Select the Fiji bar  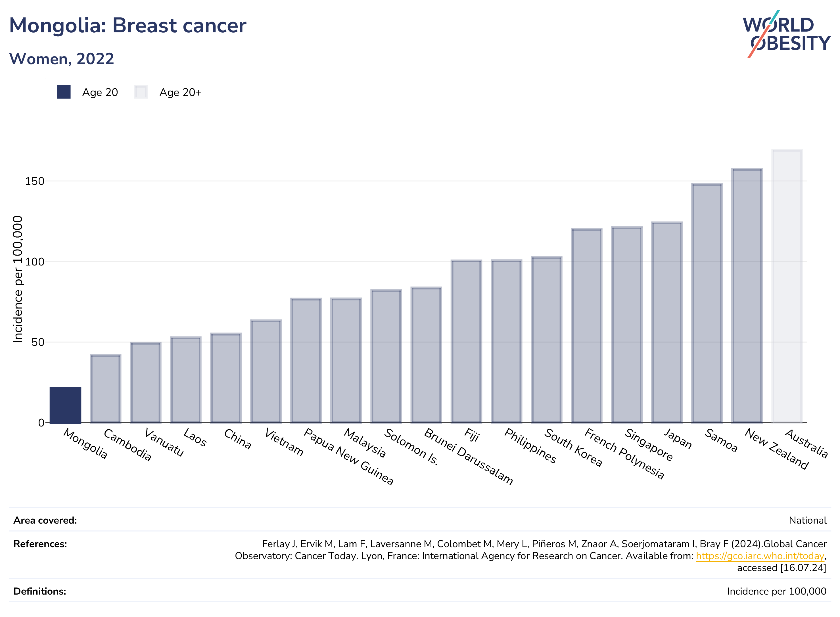pyautogui.click(x=466, y=342)
